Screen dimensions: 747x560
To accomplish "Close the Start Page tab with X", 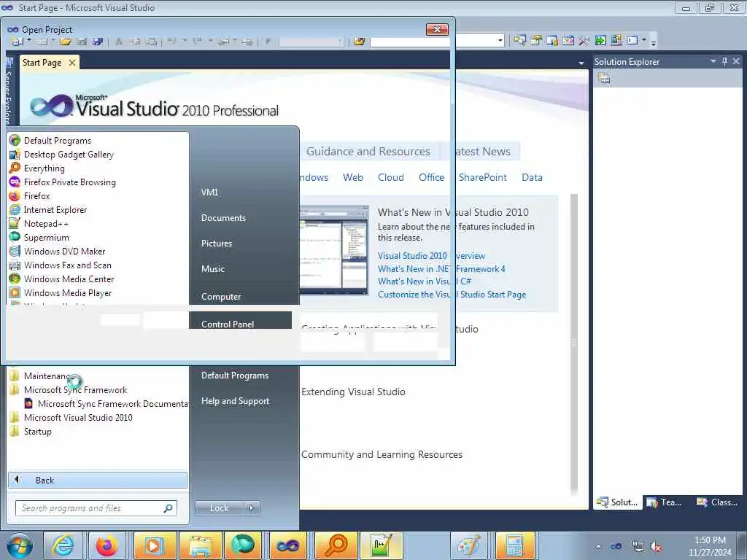I will [72, 63].
